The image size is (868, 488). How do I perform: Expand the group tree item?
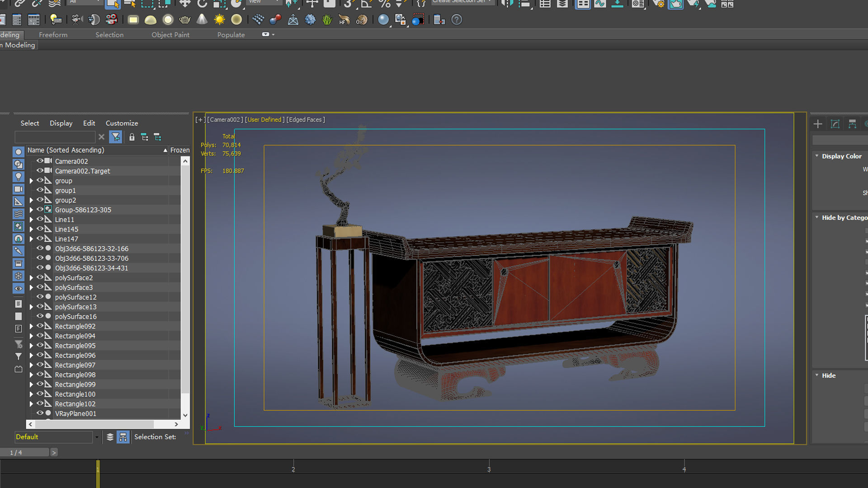pyautogui.click(x=31, y=181)
